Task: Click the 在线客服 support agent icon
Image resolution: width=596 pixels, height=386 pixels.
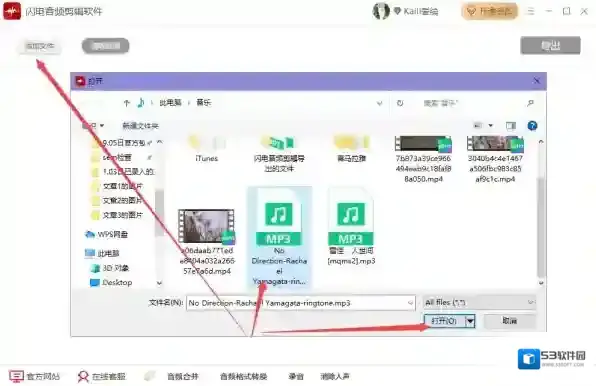Action: (x=83, y=377)
